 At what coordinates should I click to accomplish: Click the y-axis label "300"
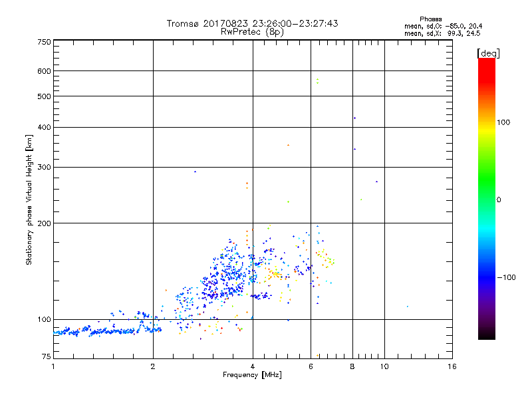(44, 168)
